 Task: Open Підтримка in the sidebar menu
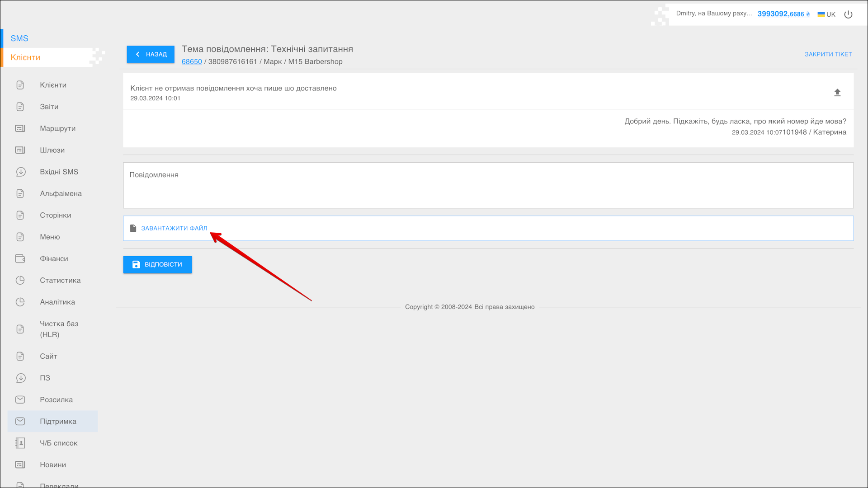click(x=58, y=421)
